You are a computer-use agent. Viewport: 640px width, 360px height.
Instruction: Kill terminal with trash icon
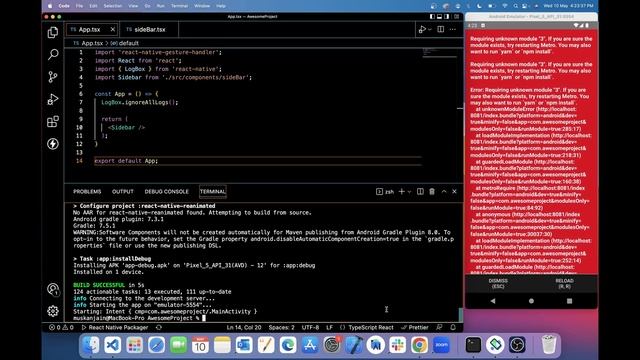tap(432, 191)
